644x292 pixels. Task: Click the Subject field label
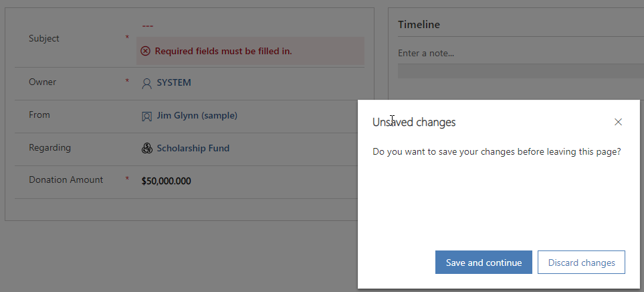tap(44, 38)
